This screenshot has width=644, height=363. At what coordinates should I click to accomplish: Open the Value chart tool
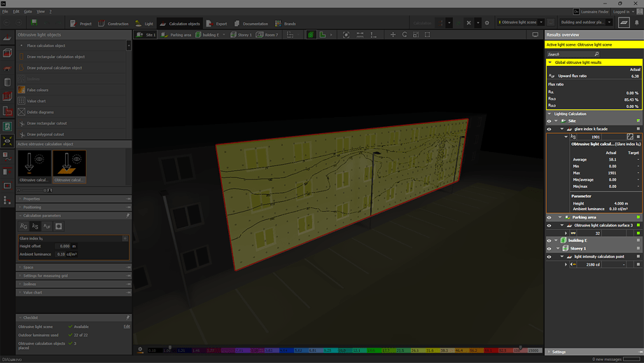36,101
